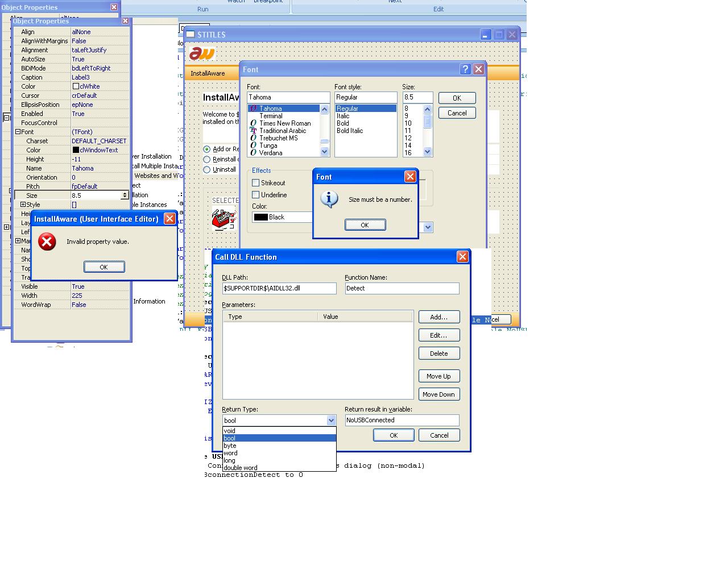Close the Size must be a number message box

(410, 177)
